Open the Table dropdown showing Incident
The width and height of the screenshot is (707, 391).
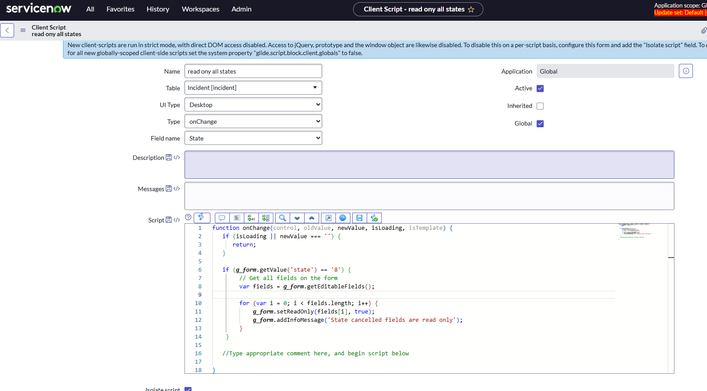(253, 87)
